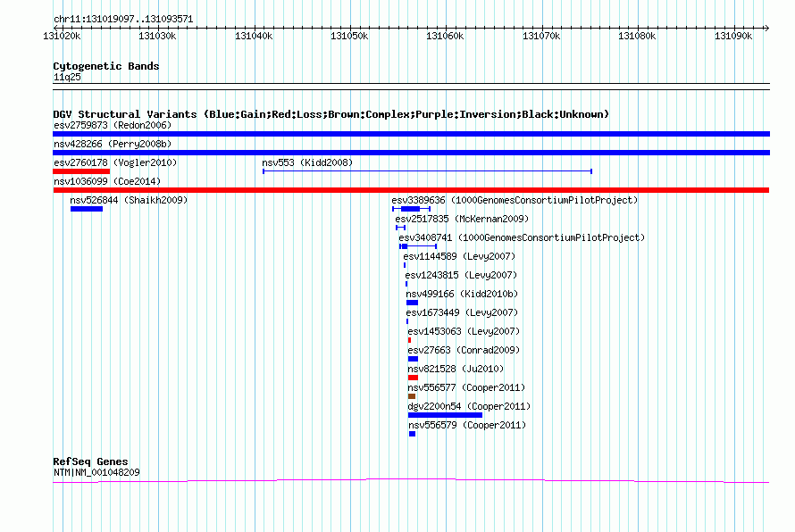Click the esv2517835 (McKernan2009) glyph
Image resolution: width=795 pixels, height=532 pixels.
click(x=400, y=228)
